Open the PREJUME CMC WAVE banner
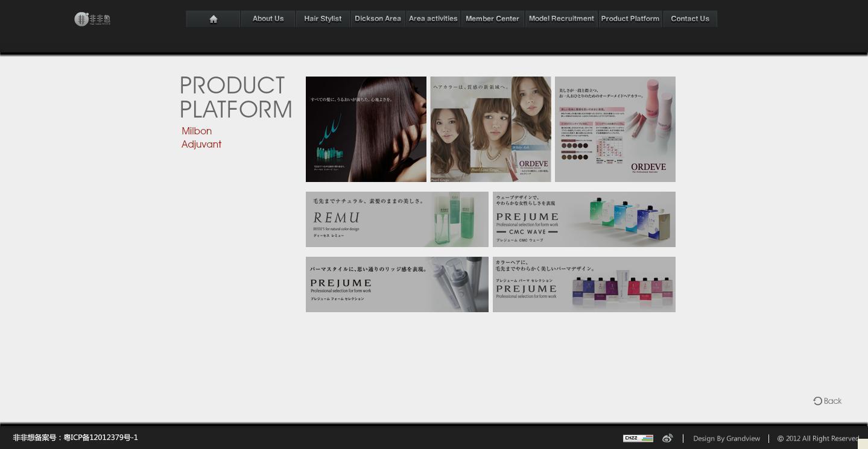This screenshot has height=449, width=868. pyautogui.click(x=584, y=219)
